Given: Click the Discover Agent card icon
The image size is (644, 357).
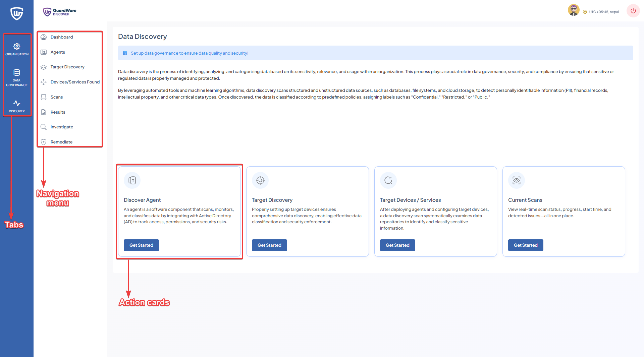Looking at the screenshot, I should pos(132,181).
